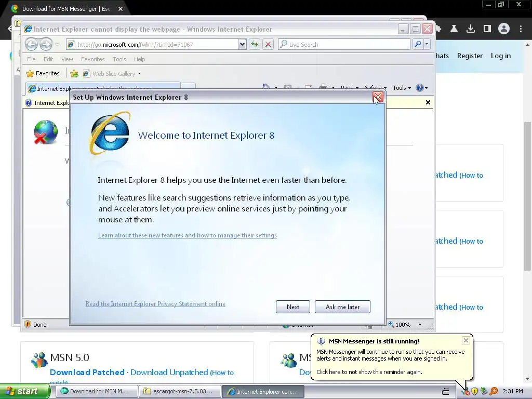Choose Ask me later in setup dialog
532x399 pixels.
342,307
